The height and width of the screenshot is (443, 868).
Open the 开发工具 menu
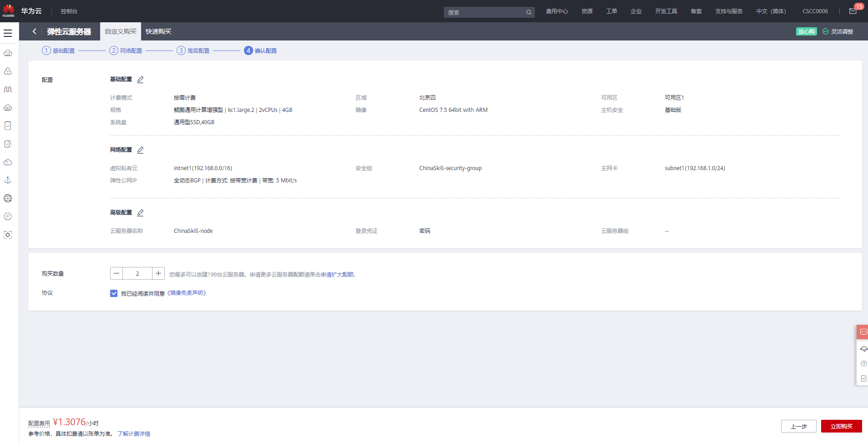(x=666, y=11)
